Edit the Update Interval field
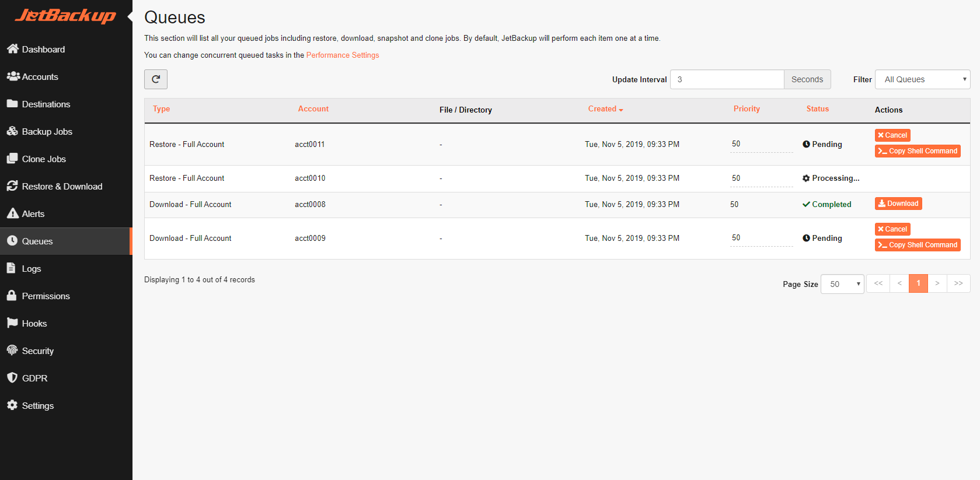 point(727,79)
